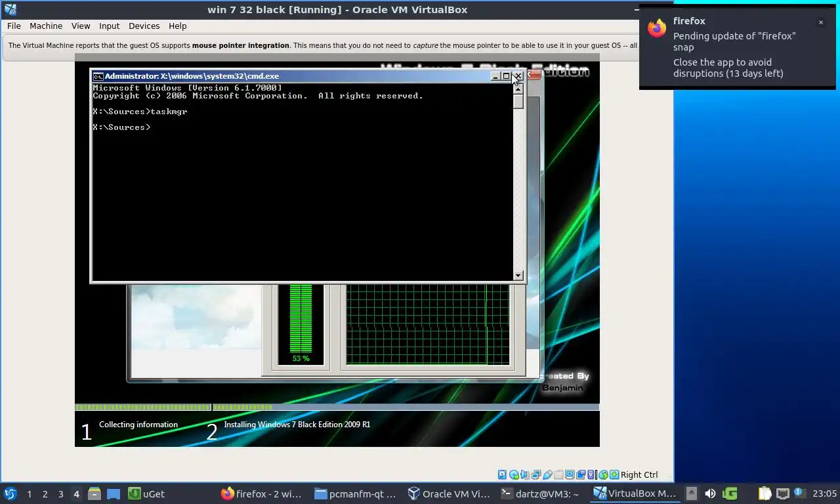
Task: Open the View menu
Action: pyautogui.click(x=81, y=26)
